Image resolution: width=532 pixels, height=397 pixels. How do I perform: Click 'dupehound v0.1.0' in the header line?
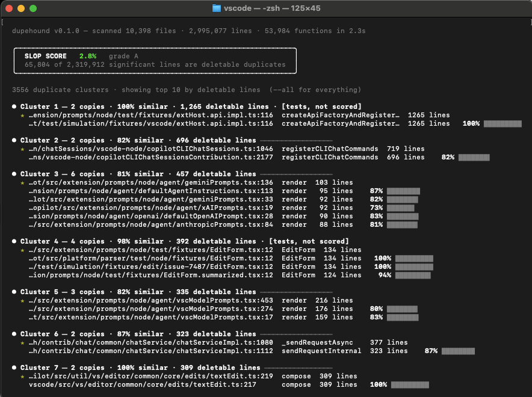[x=46, y=31]
